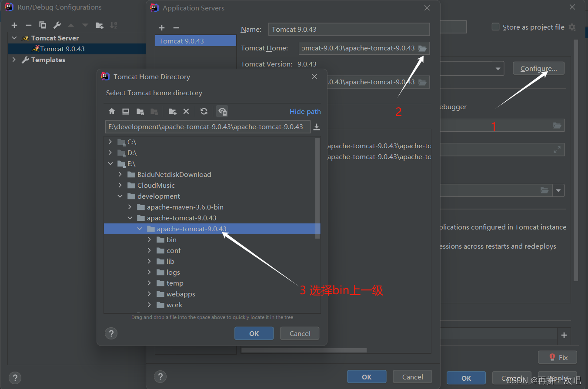Create New Folder in Tomcat Home Directory toolbar

pyautogui.click(x=173, y=111)
